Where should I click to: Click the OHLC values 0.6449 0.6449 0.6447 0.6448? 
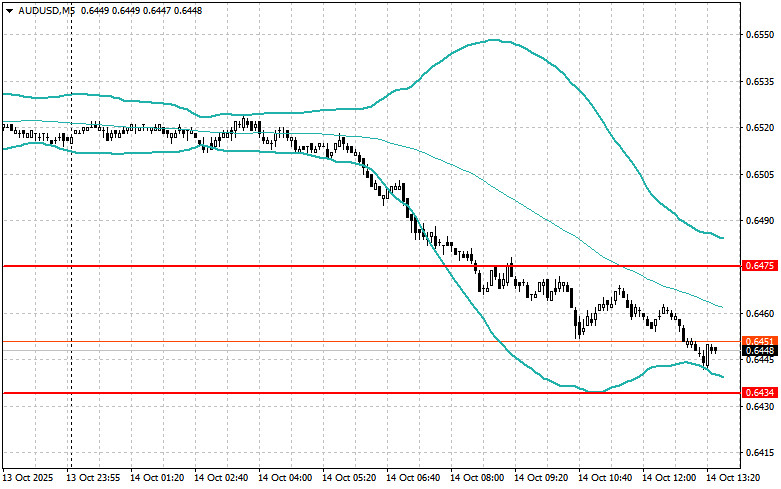[x=141, y=10]
